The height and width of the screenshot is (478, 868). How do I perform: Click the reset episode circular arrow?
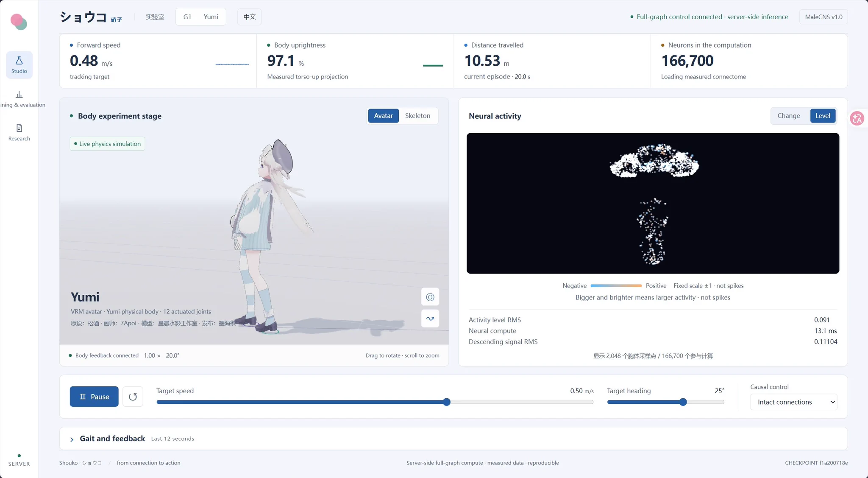pos(133,397)
